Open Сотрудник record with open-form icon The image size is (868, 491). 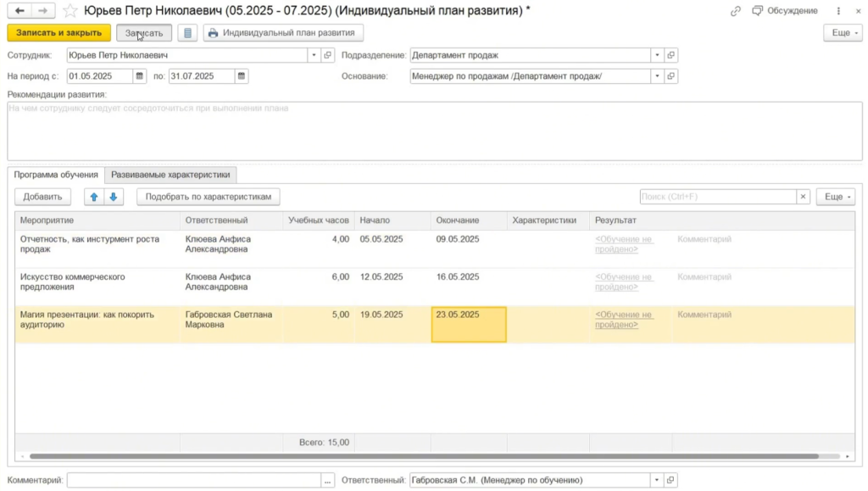(328, 55)
